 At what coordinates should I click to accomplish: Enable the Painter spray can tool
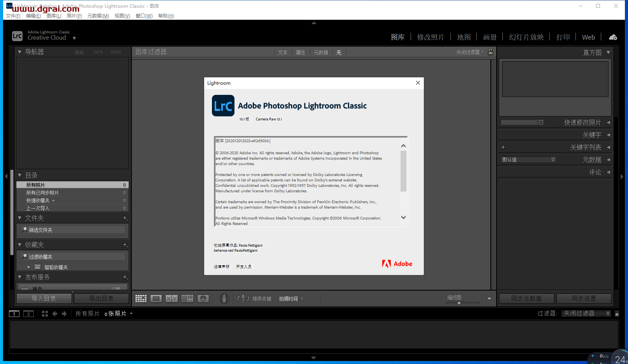(x=224, y=298)
